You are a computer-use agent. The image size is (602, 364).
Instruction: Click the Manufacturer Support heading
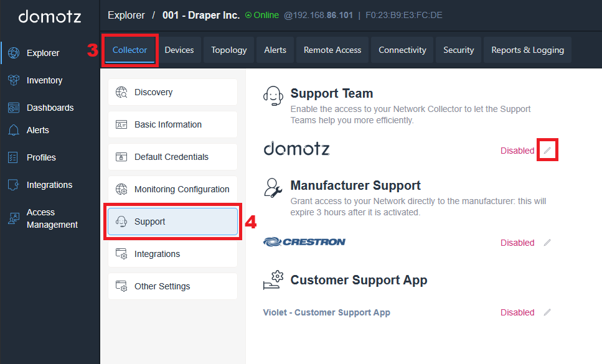coord(355,185)
